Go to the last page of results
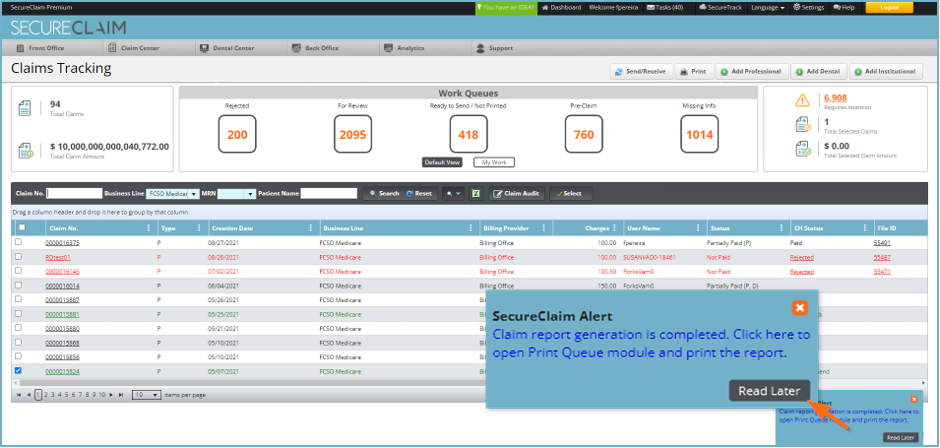This screenshot has height=448, width=940. tap(123, 395)
